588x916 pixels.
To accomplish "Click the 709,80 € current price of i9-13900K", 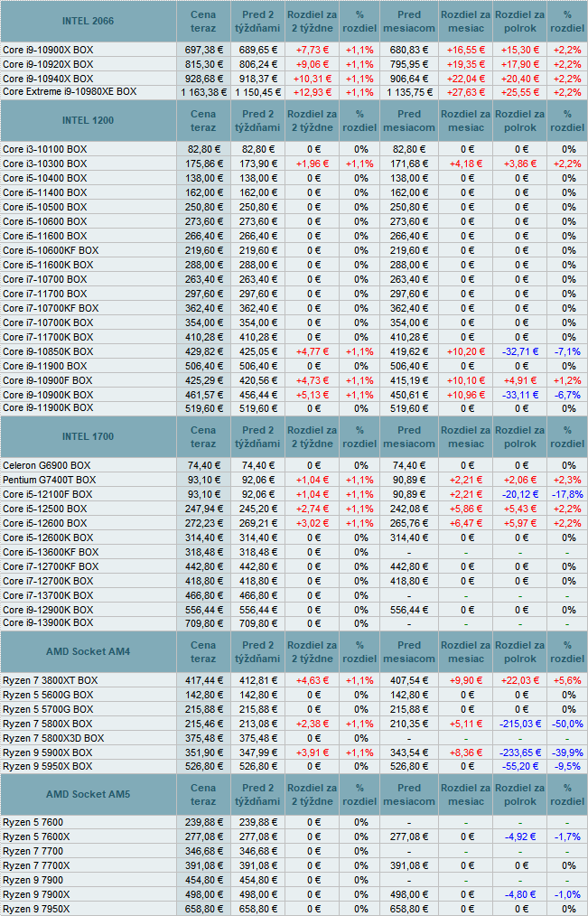I will 203,623.
